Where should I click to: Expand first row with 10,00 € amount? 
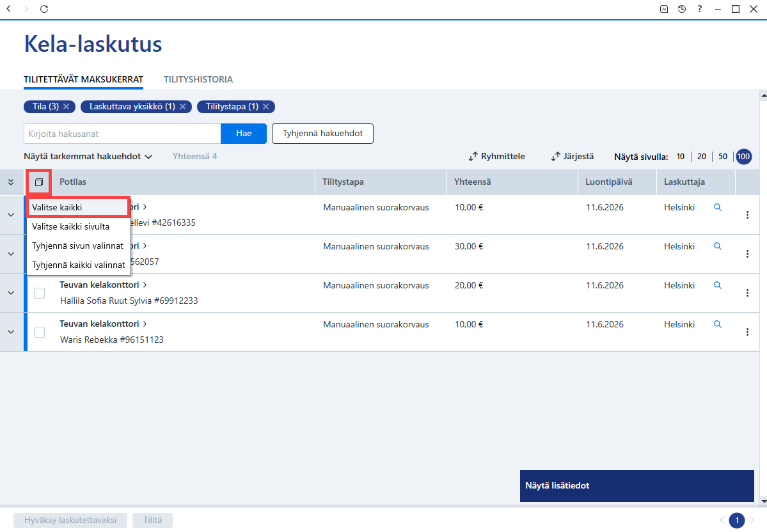coord(11,215)
